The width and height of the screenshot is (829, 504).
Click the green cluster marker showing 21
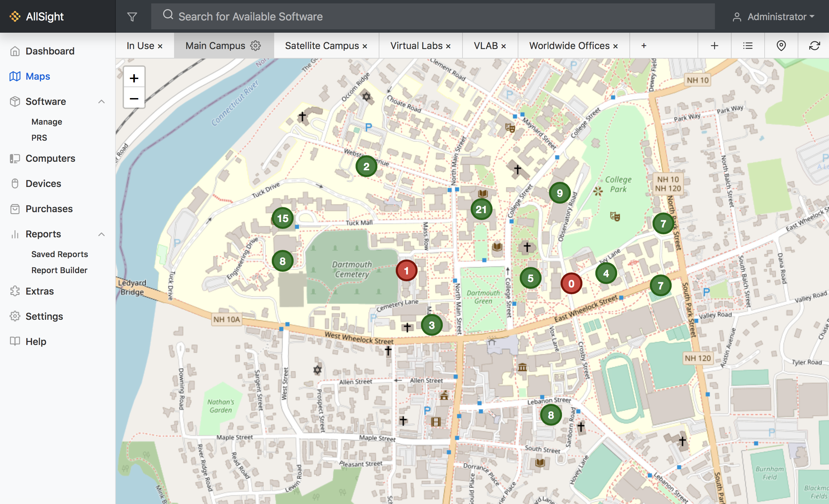click(482, 209)
